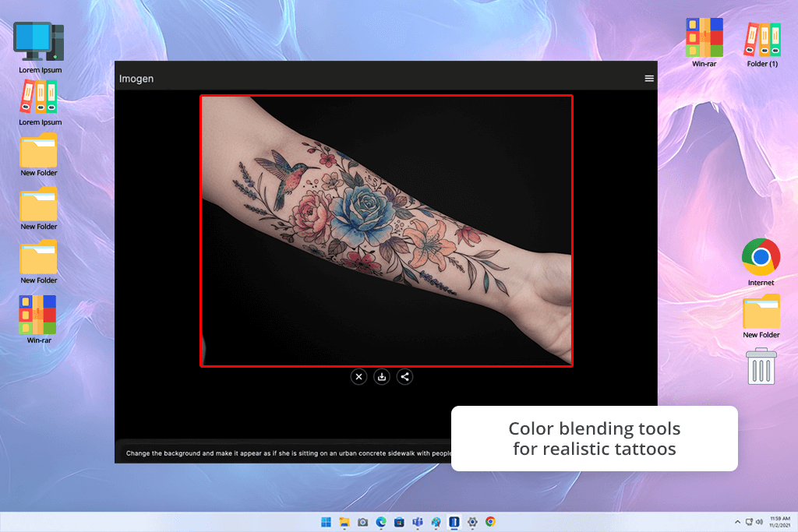
Task: Open Win-rar icon under the New Folder icons
Action: click(x=39, y=319)
